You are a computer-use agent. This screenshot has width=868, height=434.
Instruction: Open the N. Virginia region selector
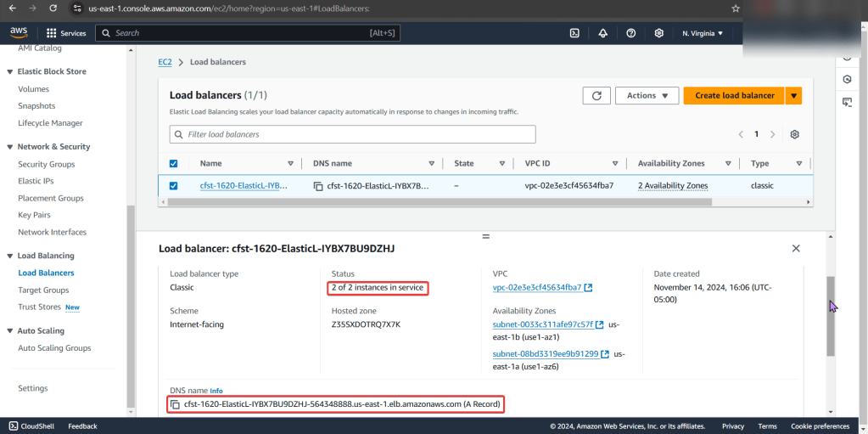702,33
